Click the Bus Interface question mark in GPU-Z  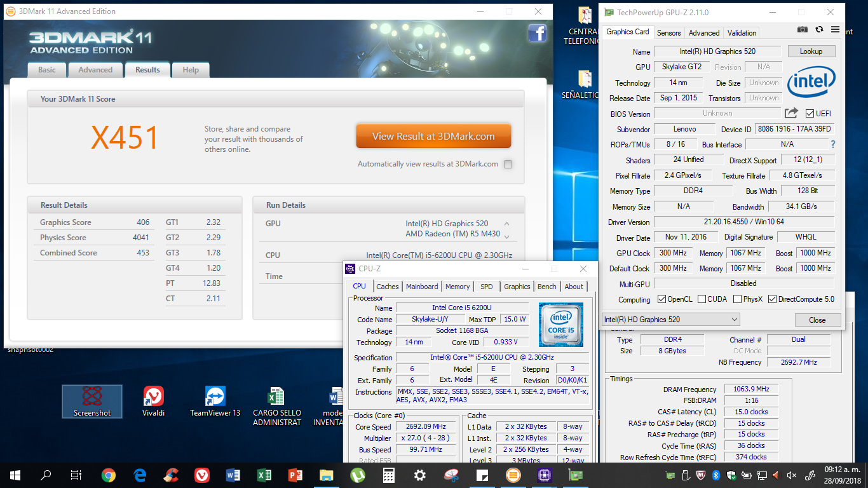click(x=832, y=144)
